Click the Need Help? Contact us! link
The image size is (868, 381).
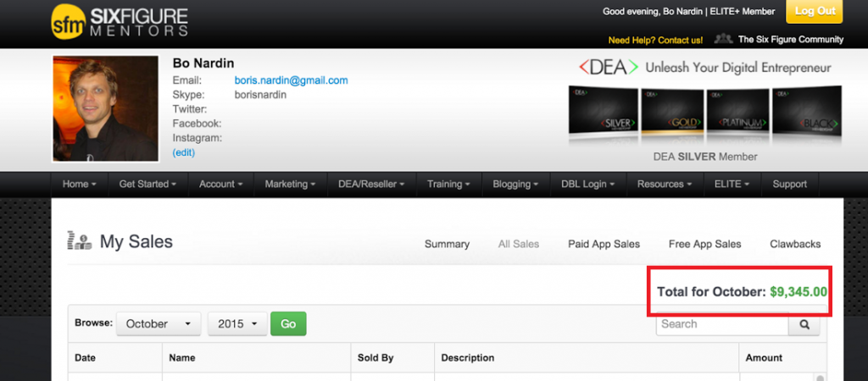click(x=655, y=40)
